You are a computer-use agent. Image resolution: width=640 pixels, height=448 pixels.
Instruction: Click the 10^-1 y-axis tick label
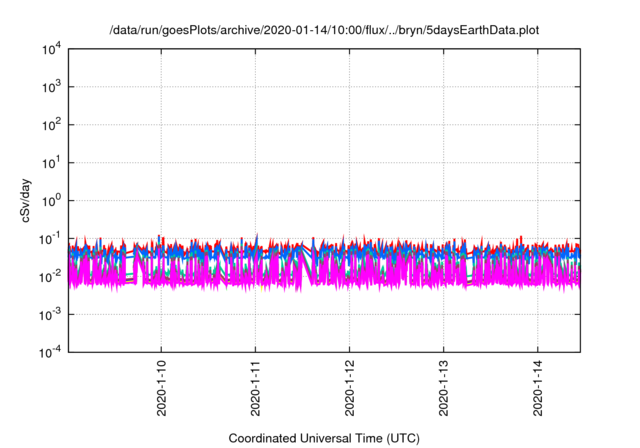tap(50, 238)
